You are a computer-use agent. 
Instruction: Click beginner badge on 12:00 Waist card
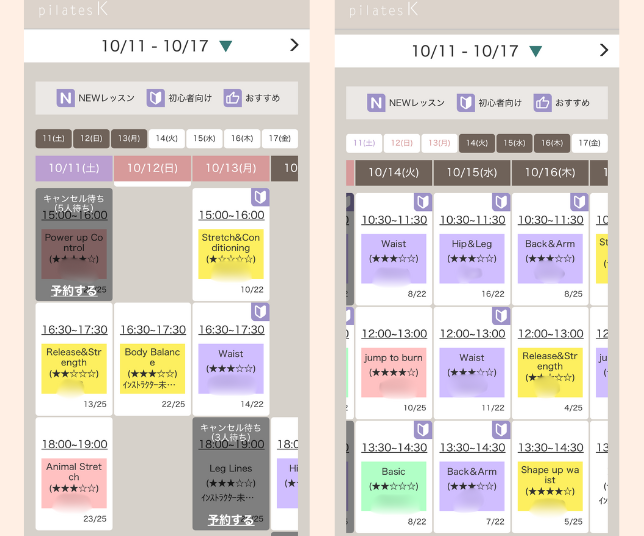tap(501, 316)
